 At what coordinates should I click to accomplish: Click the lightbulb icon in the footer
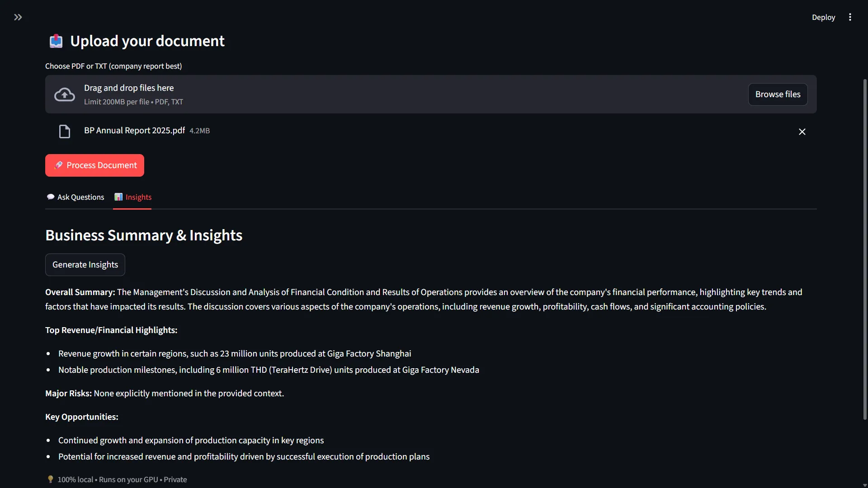(51, 479)
